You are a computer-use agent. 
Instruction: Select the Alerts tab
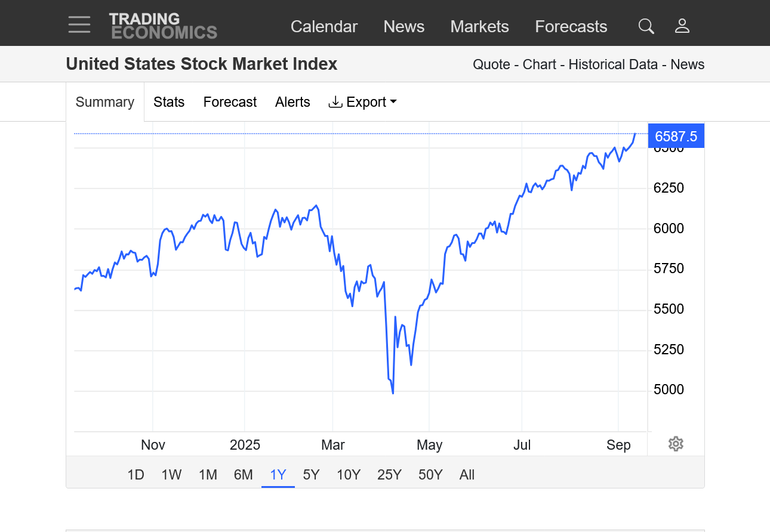[292, 102]
